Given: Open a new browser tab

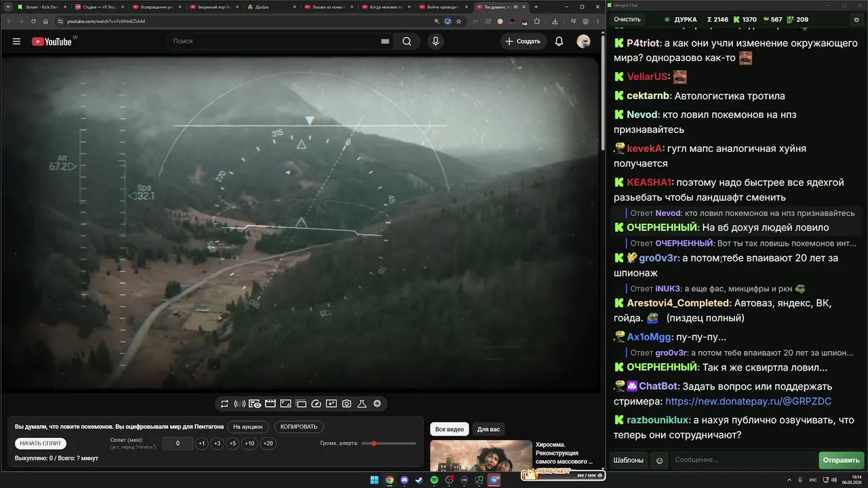Looking at the screenshot, I should (x=536, y=7).
